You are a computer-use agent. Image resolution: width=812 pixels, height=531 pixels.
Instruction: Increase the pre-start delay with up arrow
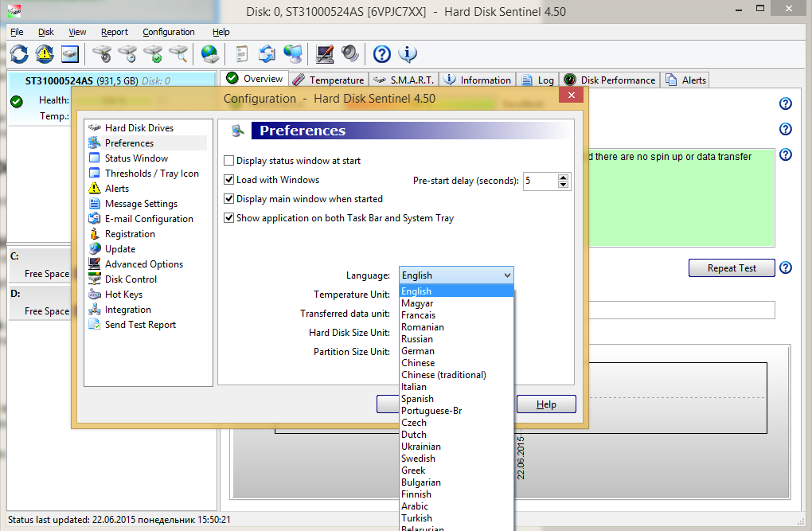point(564,177)
